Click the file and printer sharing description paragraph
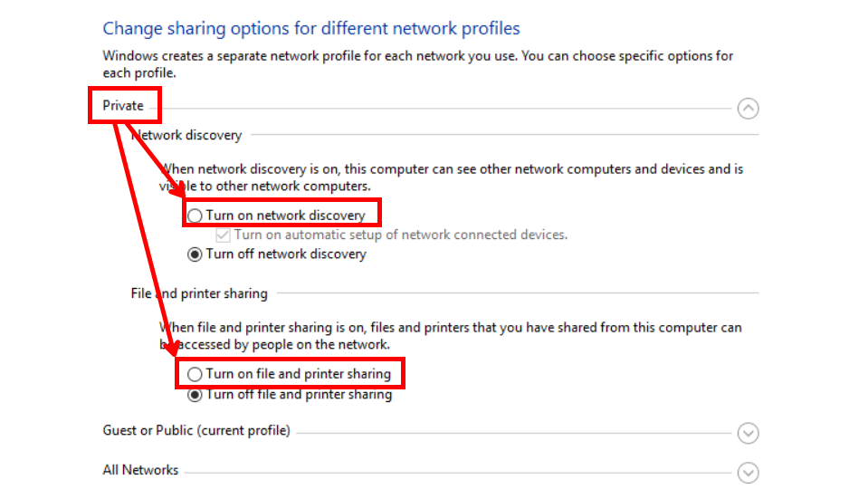The image size is (868, 489). tap(451, 336)
